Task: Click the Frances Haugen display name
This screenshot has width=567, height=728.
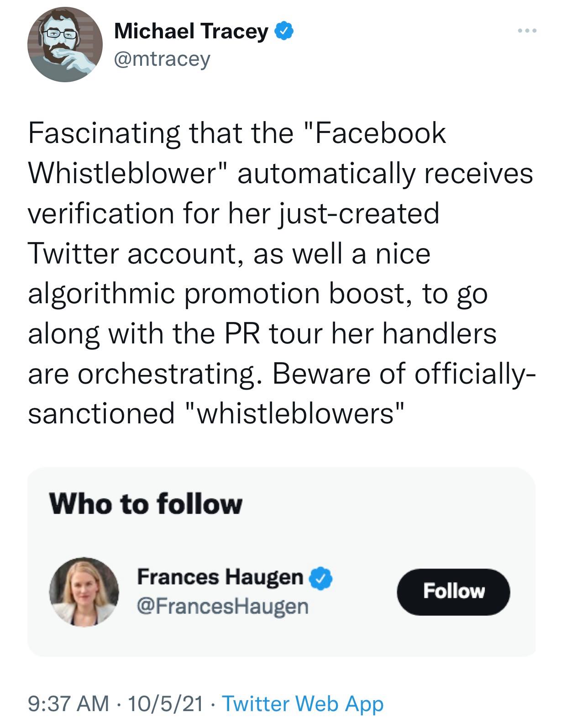Action: 220,577
